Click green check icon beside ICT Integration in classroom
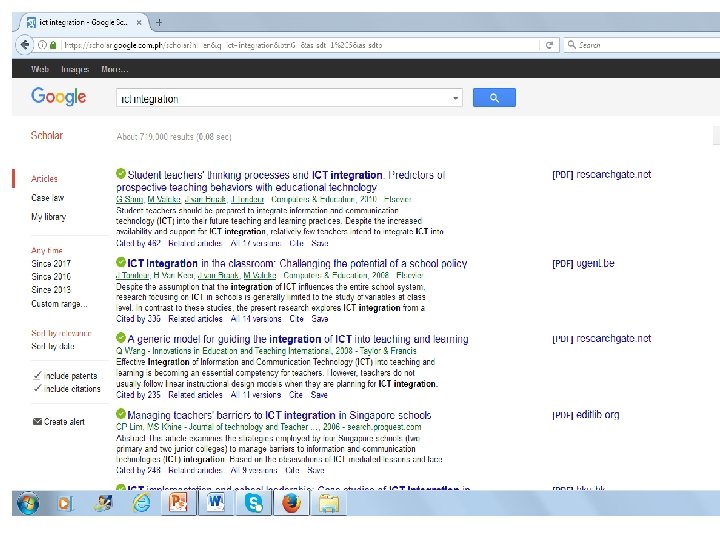Viewport: 720px width, 540px height. tap(121, 262)
